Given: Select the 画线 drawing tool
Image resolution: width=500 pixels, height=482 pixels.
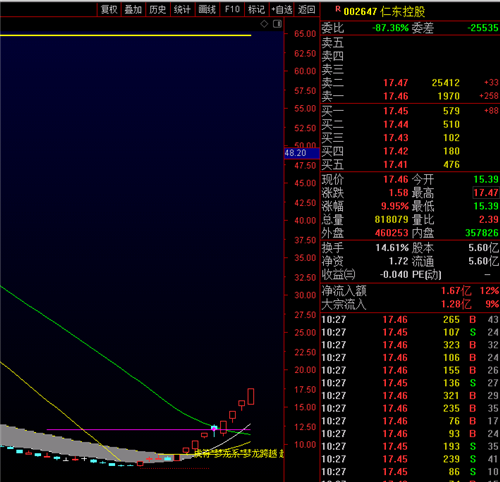Looking at the screenshot, I should click(207, 10).
